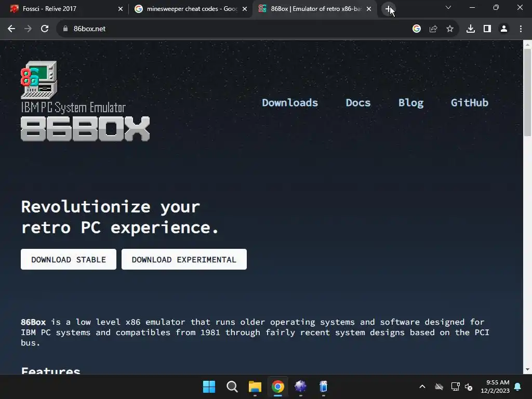
Task: Toggle the Chrome side panel
Action: coord(487,29)
